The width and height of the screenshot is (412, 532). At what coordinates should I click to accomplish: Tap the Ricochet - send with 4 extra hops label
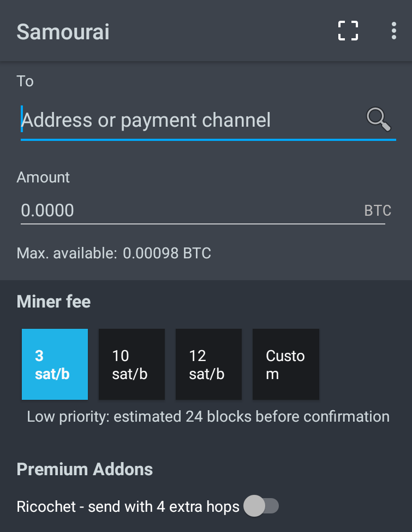point(128,506)
